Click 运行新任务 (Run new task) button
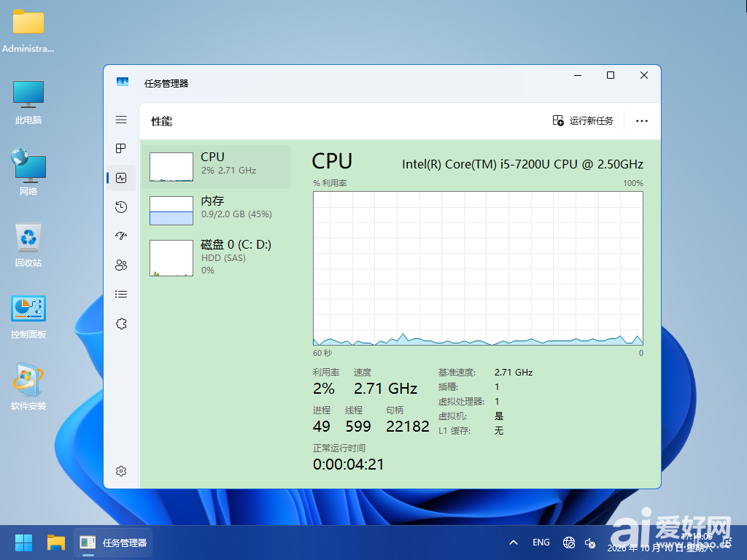Image resolution: width=747 pixels, height=560 pixels. click(583, 120)
